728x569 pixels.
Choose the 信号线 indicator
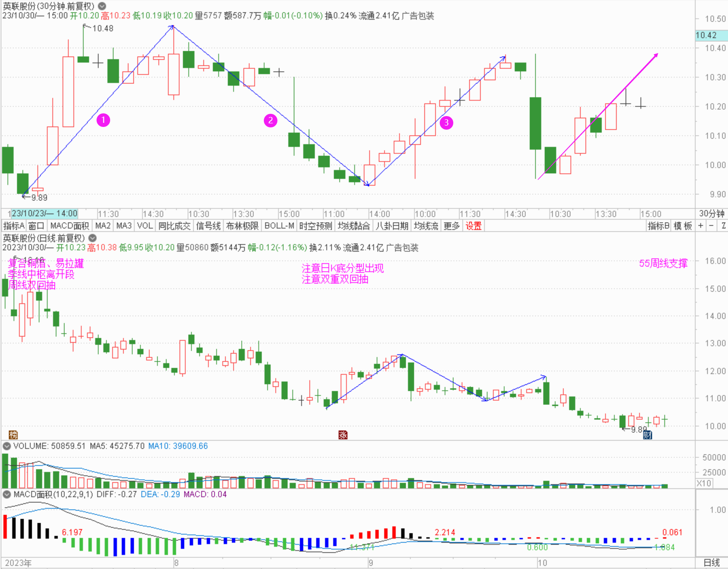click(x=209, y=226)
